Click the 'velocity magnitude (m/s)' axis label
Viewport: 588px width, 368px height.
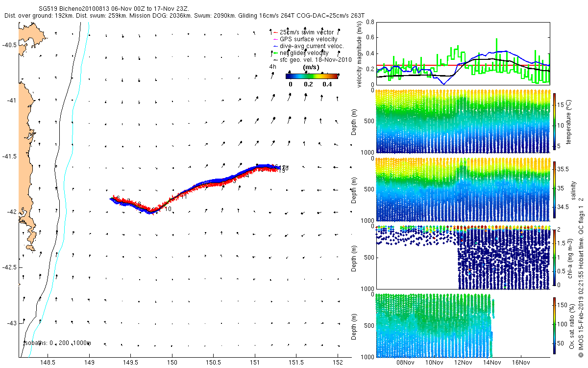coord(360,53)
